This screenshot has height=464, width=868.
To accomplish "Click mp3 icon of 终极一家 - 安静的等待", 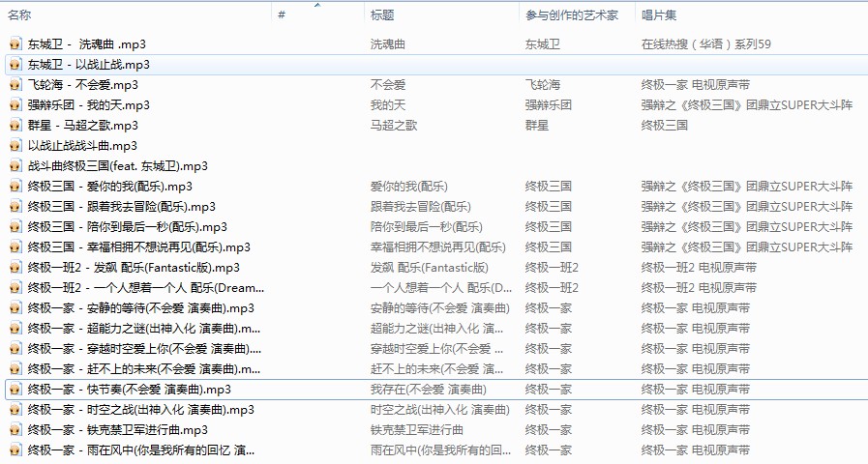I will pos(16,308).
